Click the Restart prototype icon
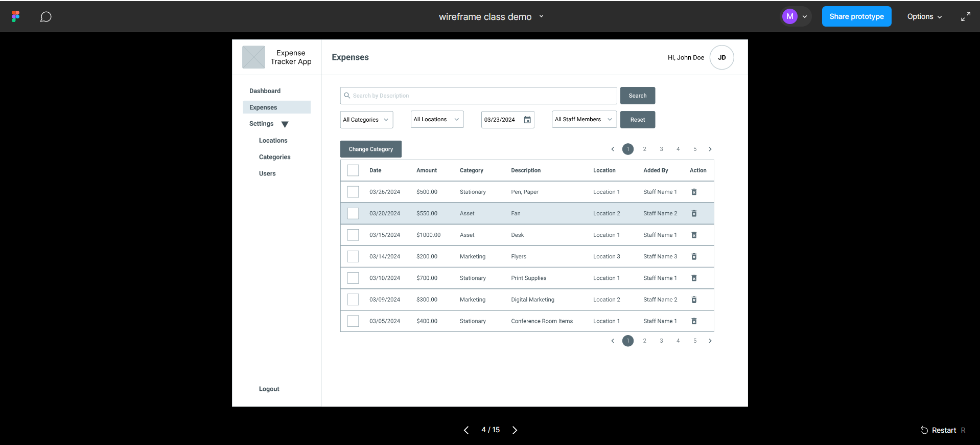 (x=924, y=430)
